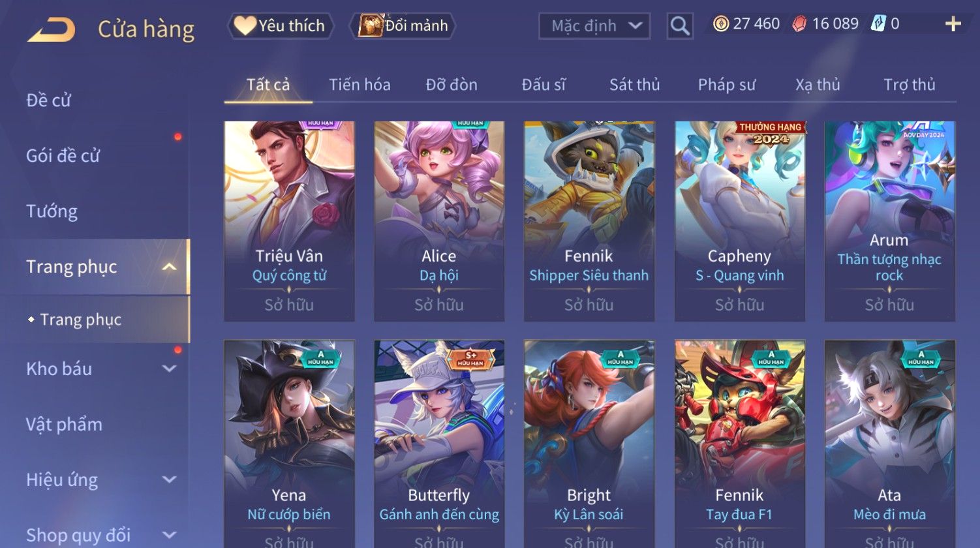
Task: Click the gold coin currency icon
Action: click(x=721, y=24)
